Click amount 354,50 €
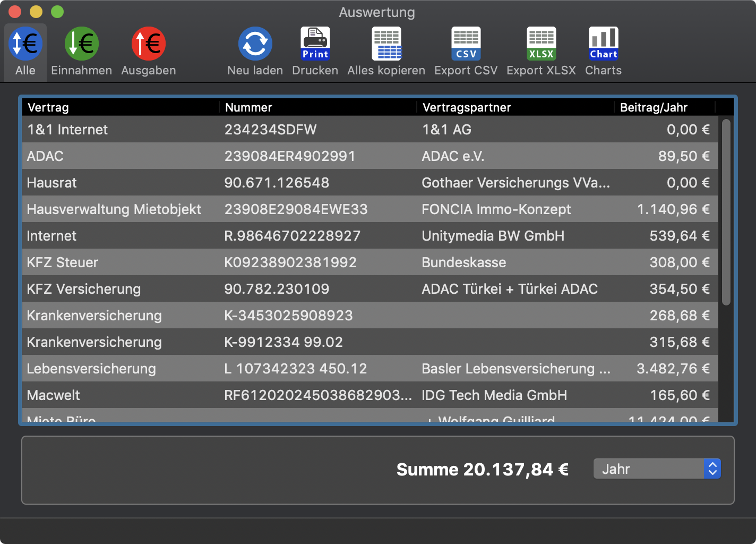The width and height of the screenshot is (756, 544). [x=680, y=289]
